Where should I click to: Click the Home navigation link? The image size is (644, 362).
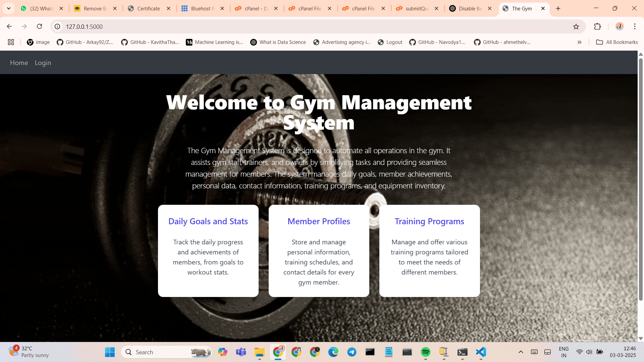(19, 63)
